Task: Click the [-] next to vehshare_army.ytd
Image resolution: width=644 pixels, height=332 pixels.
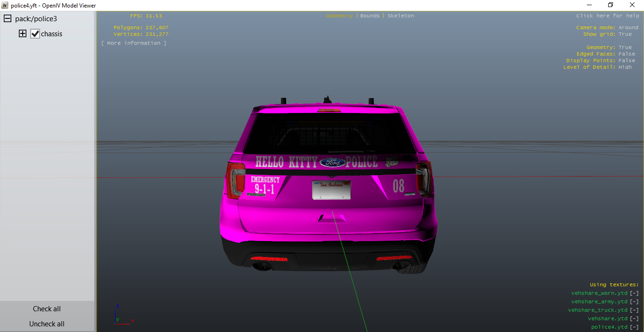Action: 634,302
